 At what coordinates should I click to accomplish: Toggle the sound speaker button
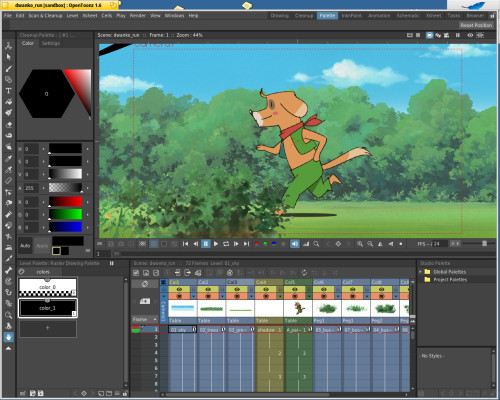tap(295, 244)
